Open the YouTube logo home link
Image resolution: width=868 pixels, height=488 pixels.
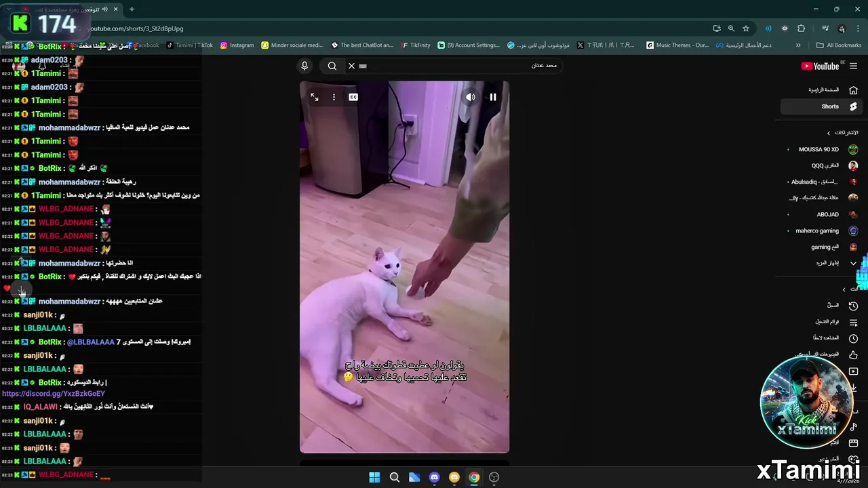(820, 66)
